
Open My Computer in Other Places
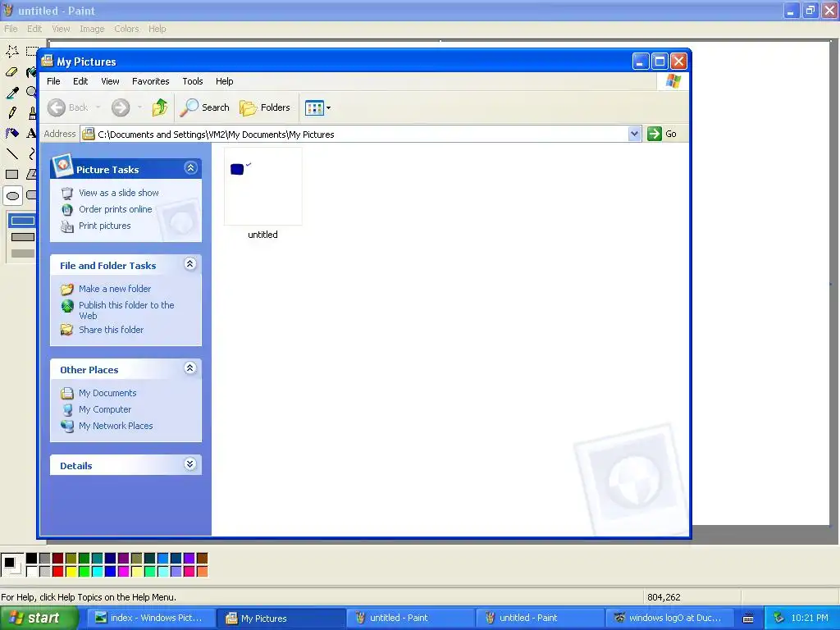click(104, 410)
